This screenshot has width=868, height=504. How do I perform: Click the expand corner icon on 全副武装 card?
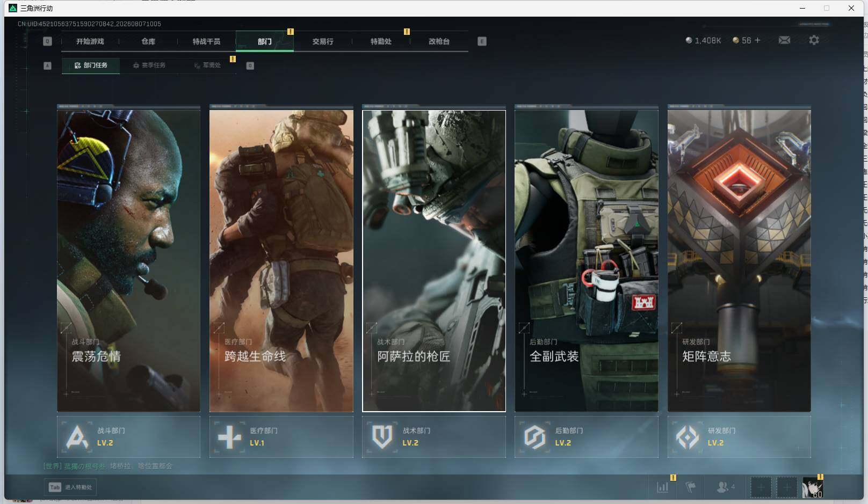tap(524, 327)
